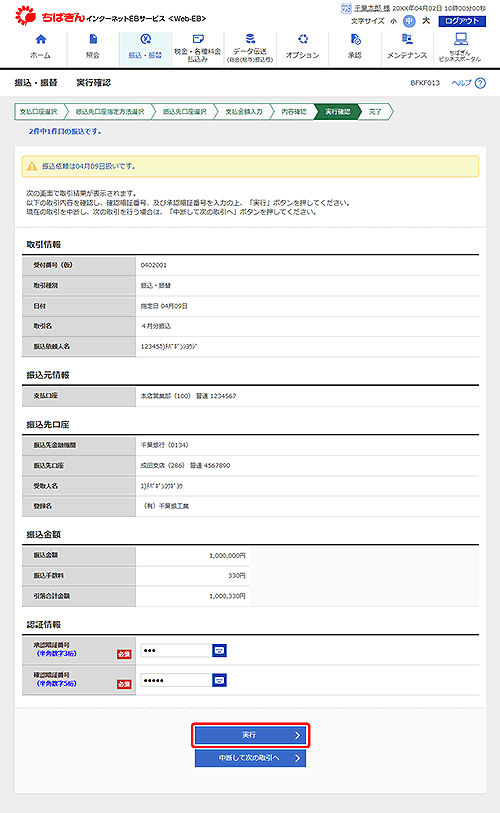Click 中断して次の取引へ button
Screen dimensions: 500x813
pyautogui.click(x=251, y=758)
